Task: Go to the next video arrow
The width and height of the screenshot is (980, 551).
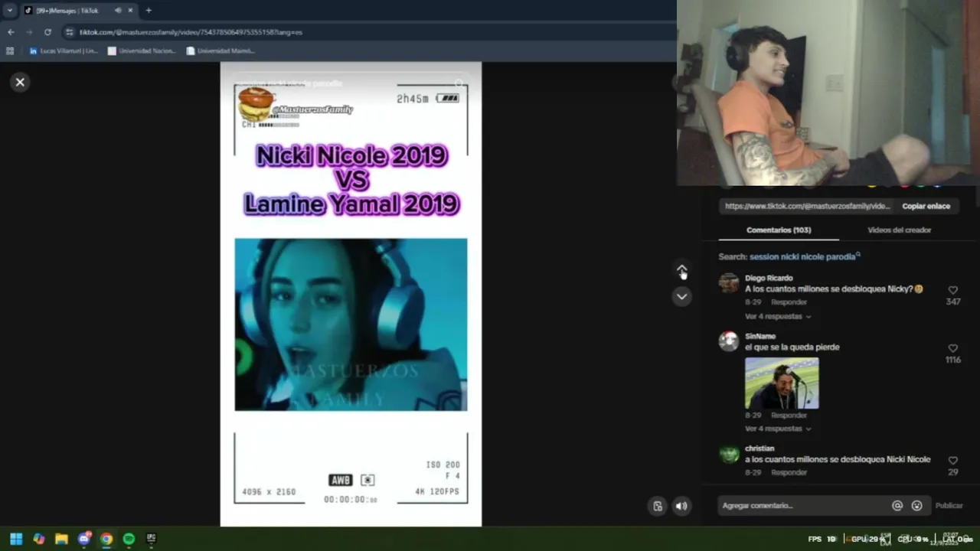Action: coord(681,296)
